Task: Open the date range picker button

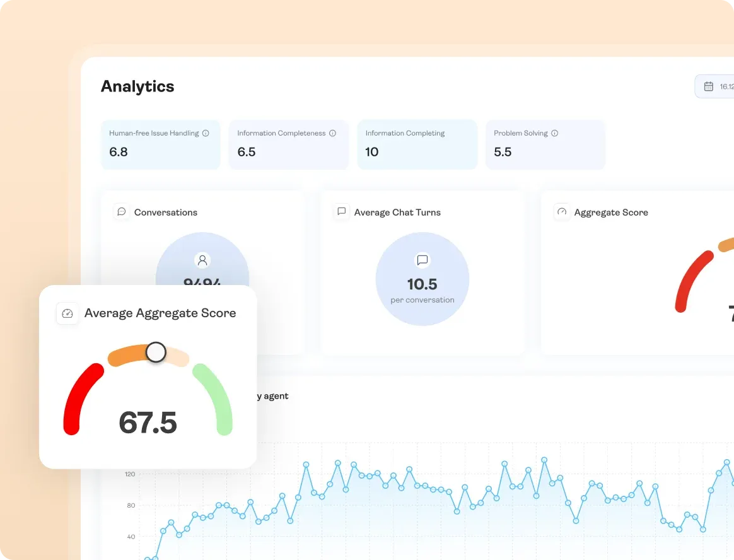Action: tap(714, 86)
